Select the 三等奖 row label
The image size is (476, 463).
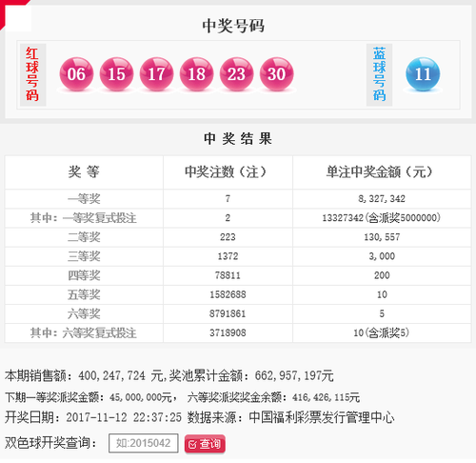pos(84,256)
